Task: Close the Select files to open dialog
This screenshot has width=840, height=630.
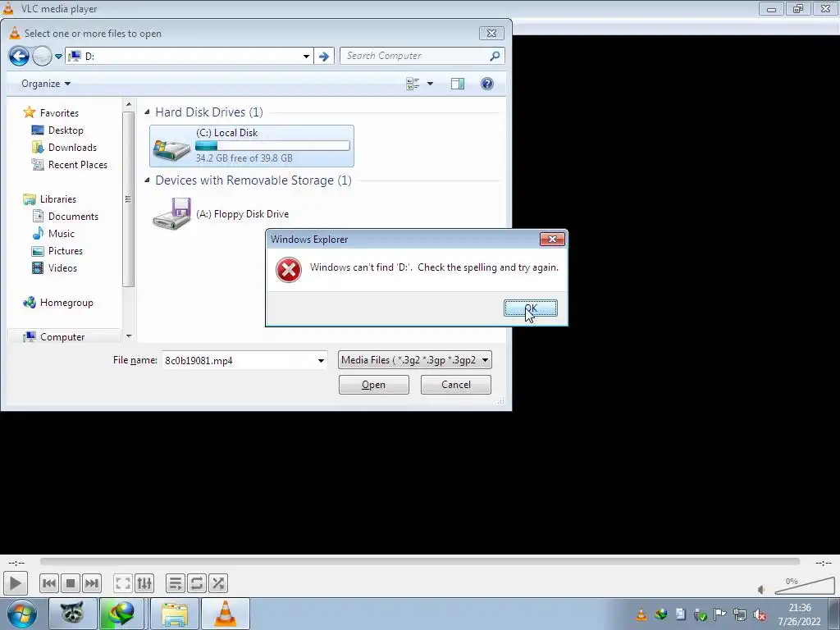Action: click(x=491, y=33)
